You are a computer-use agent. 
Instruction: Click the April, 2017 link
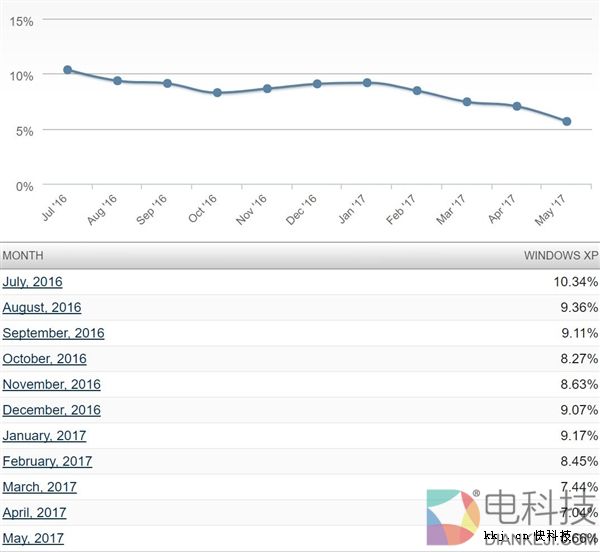coord(34,513)
